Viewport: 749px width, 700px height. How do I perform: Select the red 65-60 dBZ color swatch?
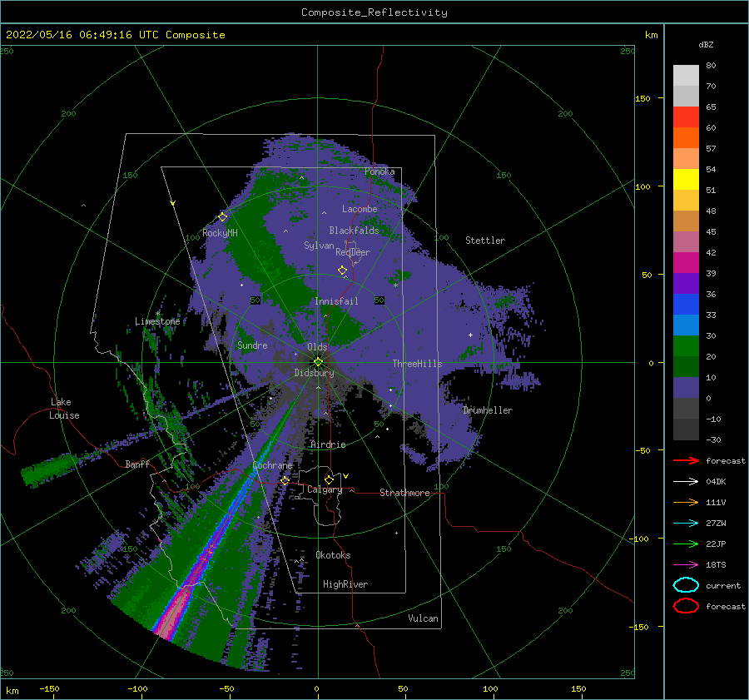point(686,117)
